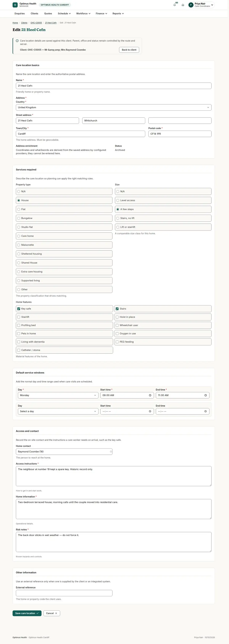229x644 pixels.
Task: Enable the Pets in home checkbox
Action: (x=19, y=333)
